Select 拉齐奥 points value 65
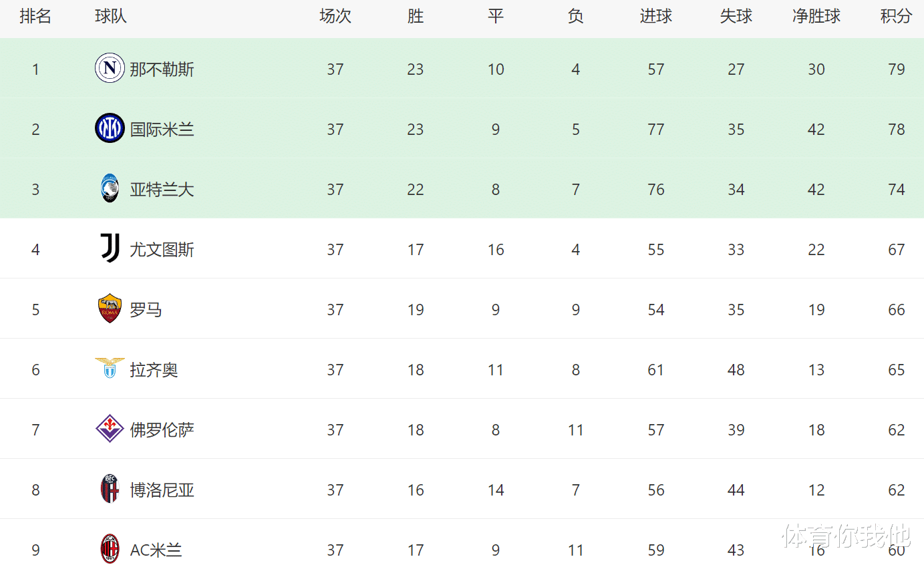 tap(896, 370)
